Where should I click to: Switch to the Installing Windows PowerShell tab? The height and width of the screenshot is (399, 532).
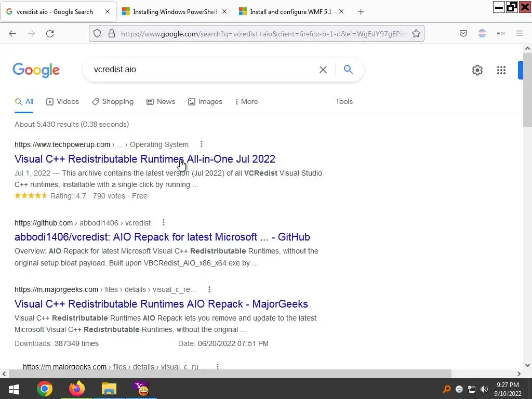(x=175, y=12)
